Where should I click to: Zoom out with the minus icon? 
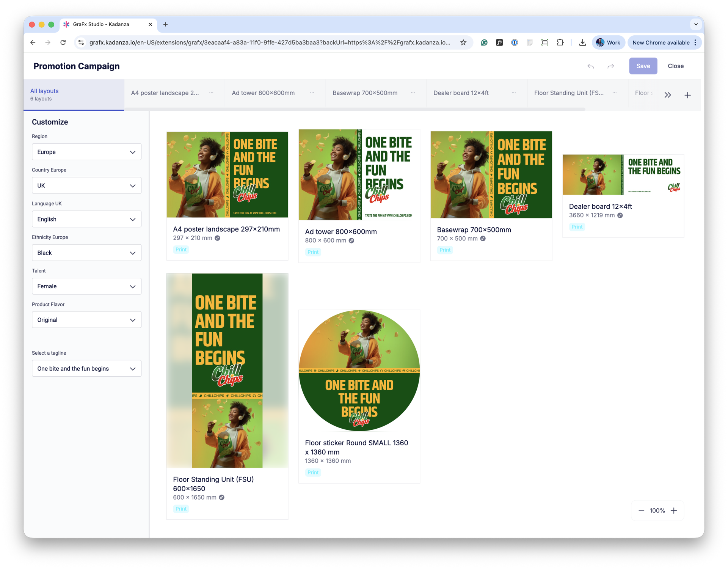click(641, 511)
